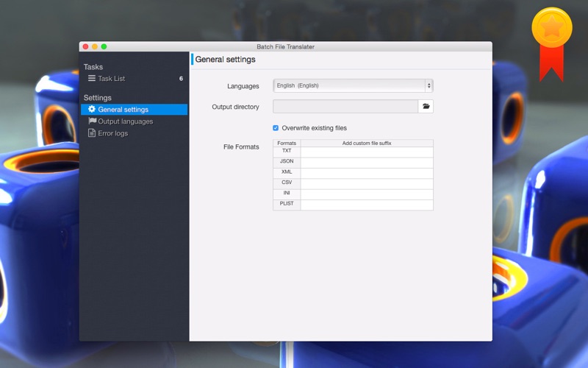Select General settings in sidebar
Image resolution: width=588 pixels, height=368 pixels.
(x=135, y=109)
